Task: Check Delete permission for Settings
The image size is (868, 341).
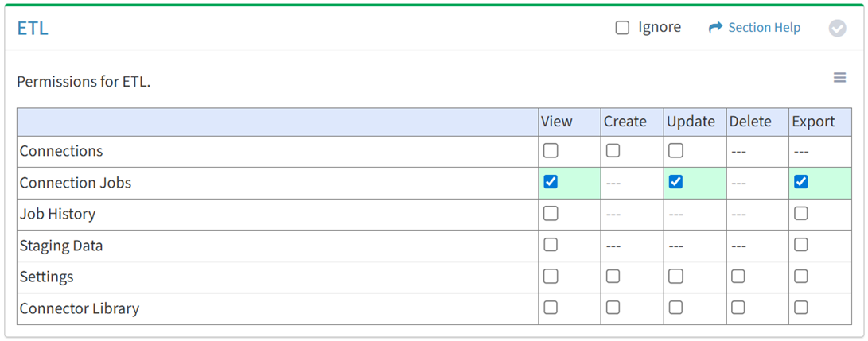Action: [738, 276]
